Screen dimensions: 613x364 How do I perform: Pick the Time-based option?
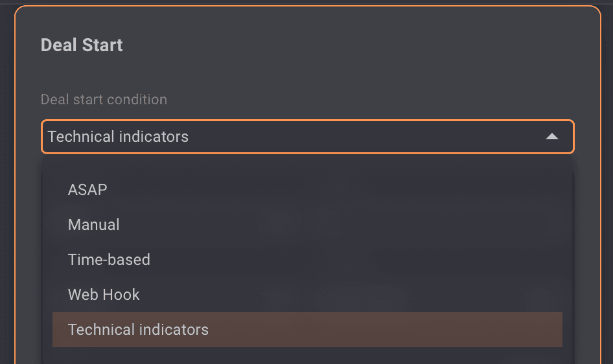click(x=109, y=260)
